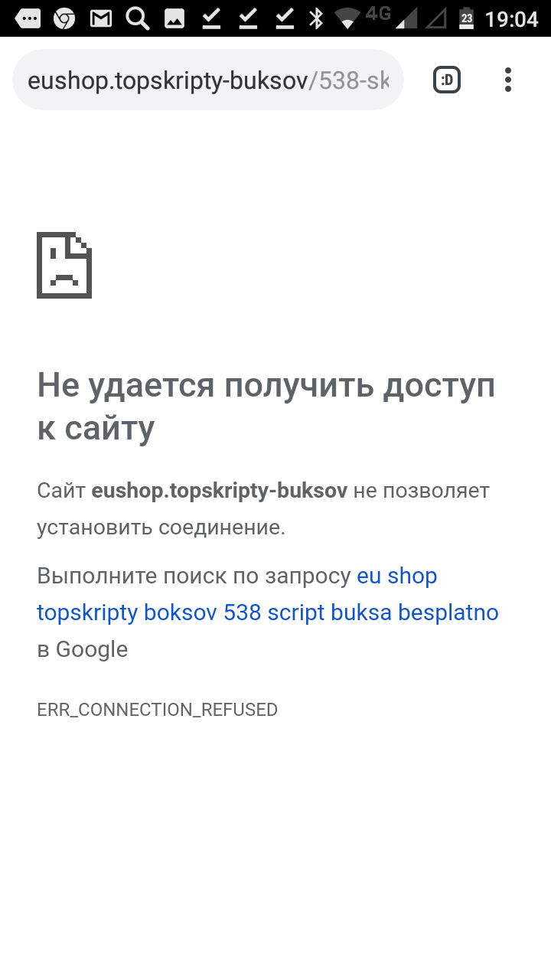551x980 pixels.
Task: Tap the picture notification icon in status bar
Action: [174, 18]
